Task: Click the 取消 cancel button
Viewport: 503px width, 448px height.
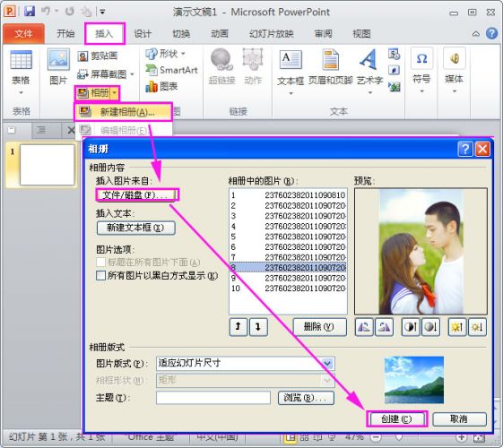Action: 459,418
